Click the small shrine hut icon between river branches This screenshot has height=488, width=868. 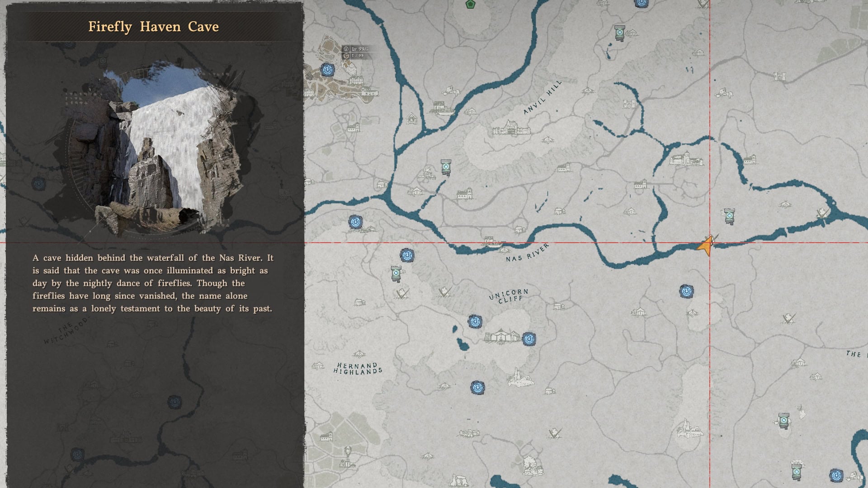(x=411, y=119)
